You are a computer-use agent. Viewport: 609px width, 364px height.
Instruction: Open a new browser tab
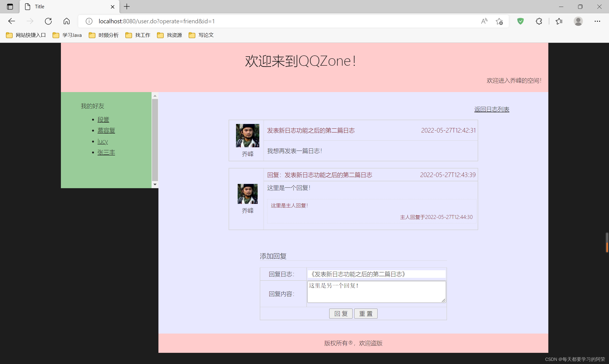coord(127,7)
